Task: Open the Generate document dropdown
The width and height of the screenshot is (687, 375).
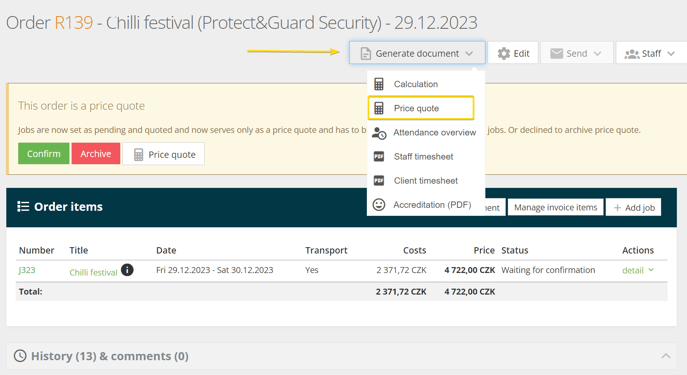Action: coord(417,53)
